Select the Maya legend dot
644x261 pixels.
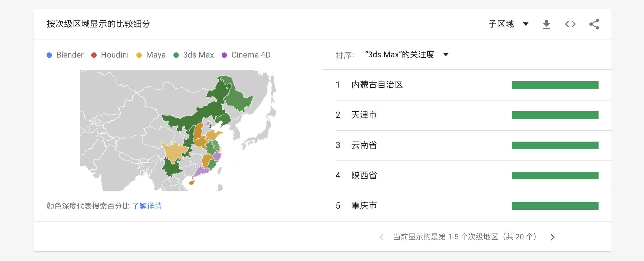coord(139,55)
